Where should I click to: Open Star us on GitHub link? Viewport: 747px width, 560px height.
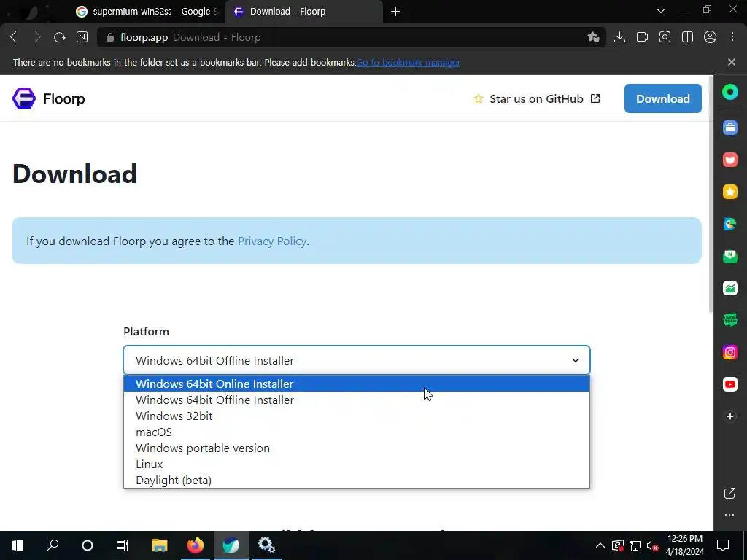[536, 98]
